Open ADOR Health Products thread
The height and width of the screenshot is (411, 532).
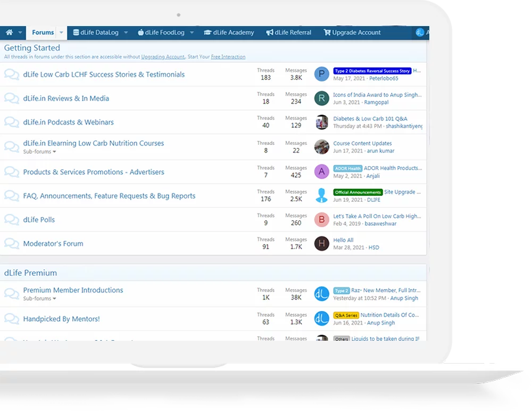tap(393, 168)
